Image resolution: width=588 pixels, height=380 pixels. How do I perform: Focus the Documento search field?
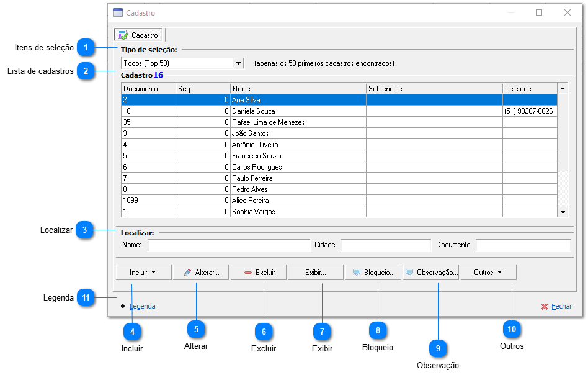pos(523,245)
